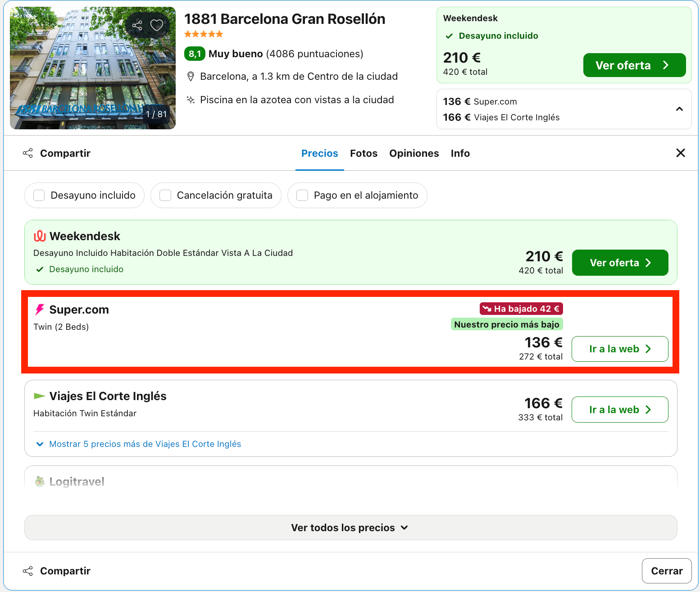Click the Super.com lightning logo icon
The width and height of the screenshot is (700, 592).
coord(40,310)
